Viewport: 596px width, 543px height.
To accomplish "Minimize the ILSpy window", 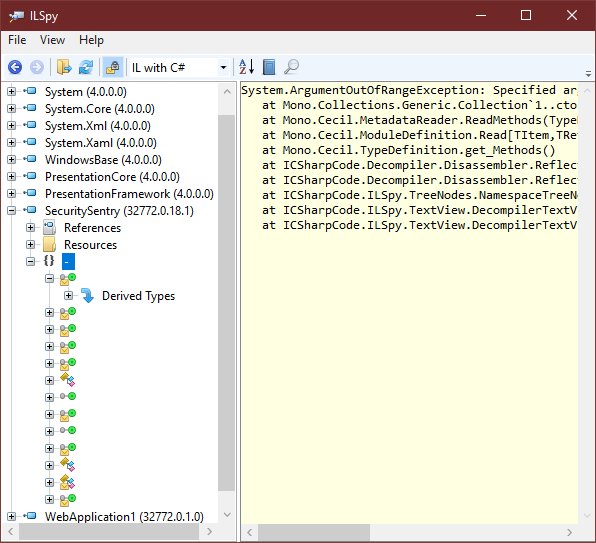I will tap(481, 15).
